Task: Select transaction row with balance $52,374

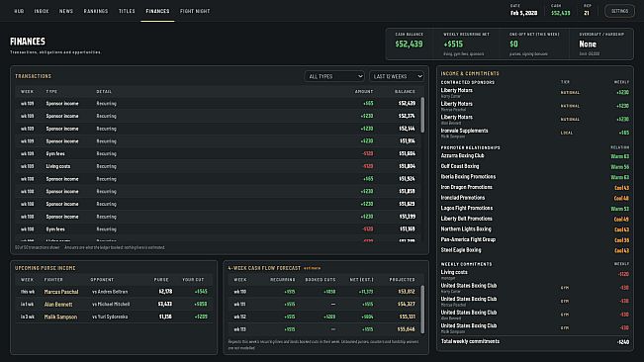Action: tap(218, 116)
